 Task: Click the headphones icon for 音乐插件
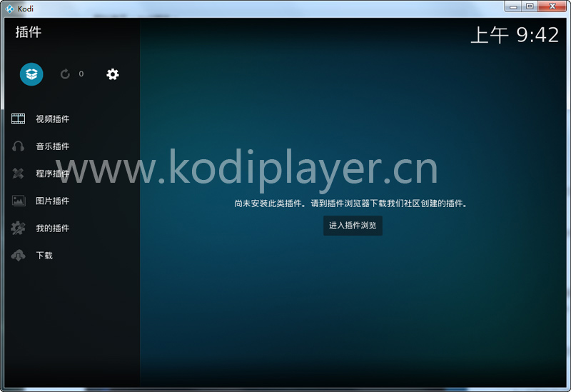click(x=19, y=146)
